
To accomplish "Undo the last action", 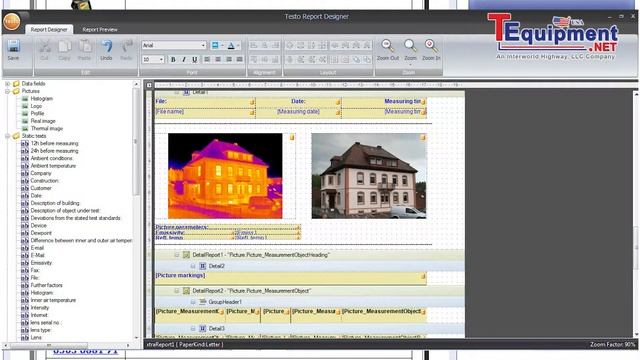I will point(106,46).
